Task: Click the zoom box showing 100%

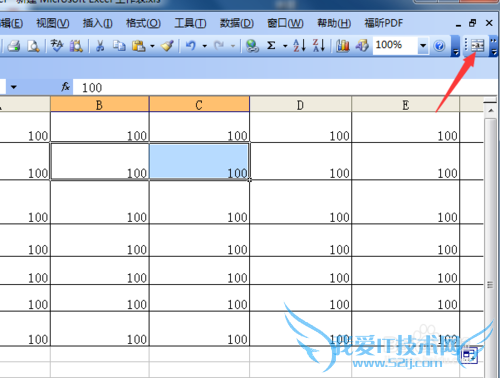Action: click(395, 45)
